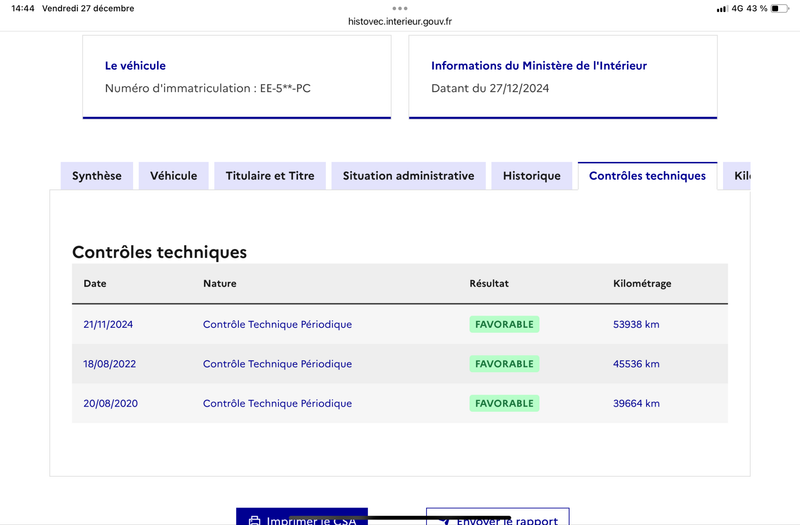
Task: Click the 39664 km mileage value
Action: pos(636,404)
